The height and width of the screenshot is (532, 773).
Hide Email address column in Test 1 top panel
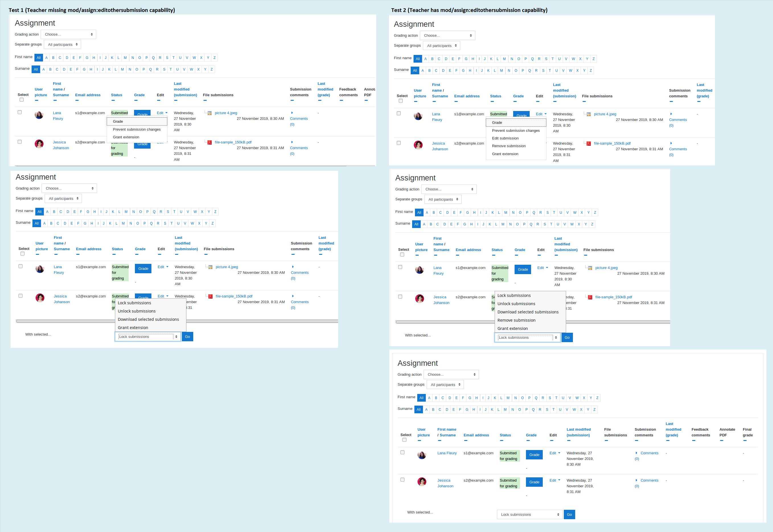coord(77,100)
